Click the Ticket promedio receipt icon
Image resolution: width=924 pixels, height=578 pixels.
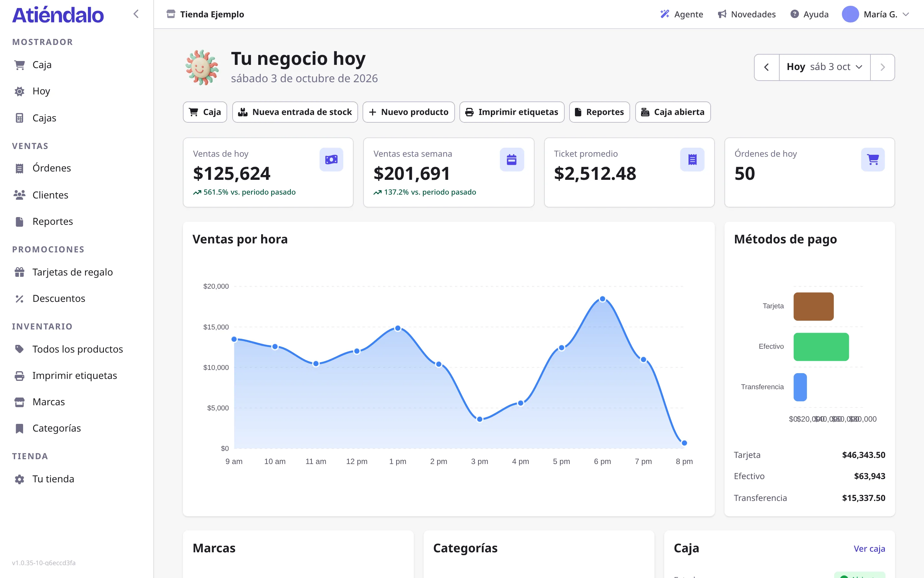tap(692, 159)
